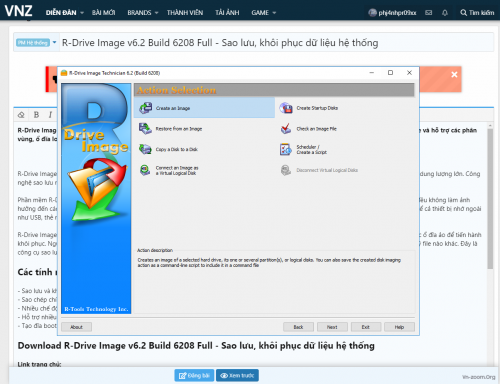
Task: Click the About button in R-Drive Image
Action: pyautogui.click(x=76, y=327)
